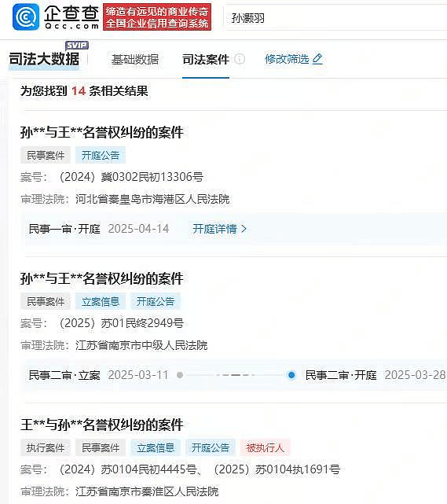Click the search field containing 孙灏羽

(x=336, y=18)
